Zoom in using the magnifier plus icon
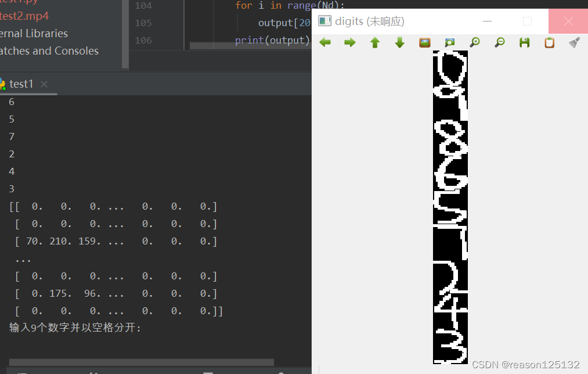This screenshot has width=588, height=374. coord(475,42)
